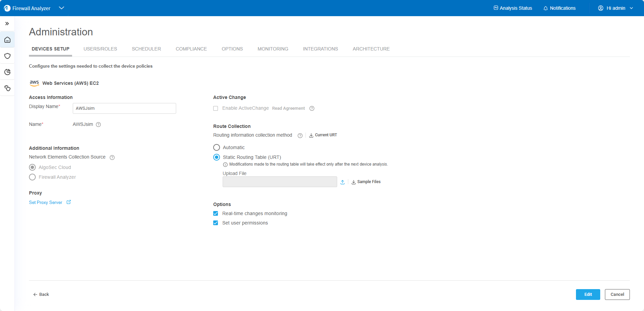Click help icon beside Routing information collection method

point(300,136)
